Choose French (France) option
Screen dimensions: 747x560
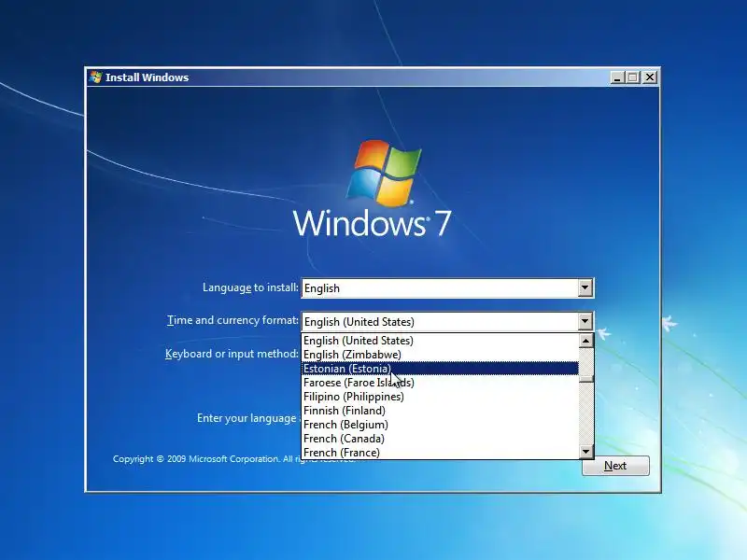[440, 452]
